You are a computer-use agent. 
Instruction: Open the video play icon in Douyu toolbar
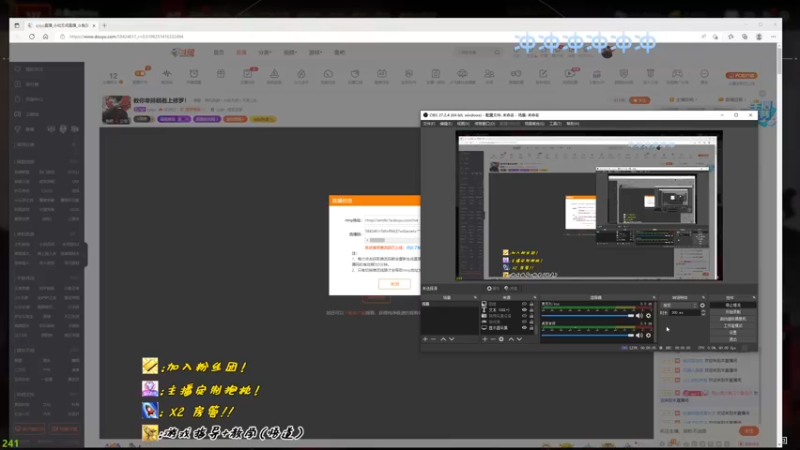pyautogui.click(x=569, y=74)
